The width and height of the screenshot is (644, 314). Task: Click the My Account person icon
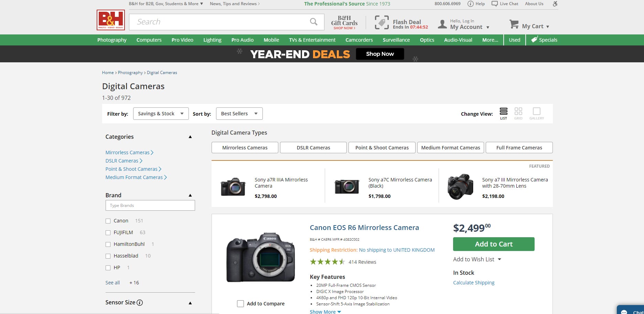442,24
